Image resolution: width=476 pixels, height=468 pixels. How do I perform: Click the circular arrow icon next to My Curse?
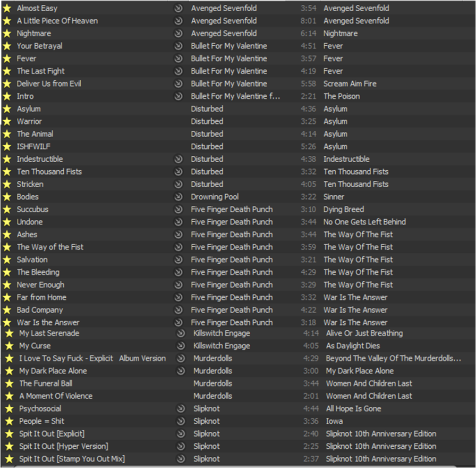pyautogui.click(x=181, y=346)
